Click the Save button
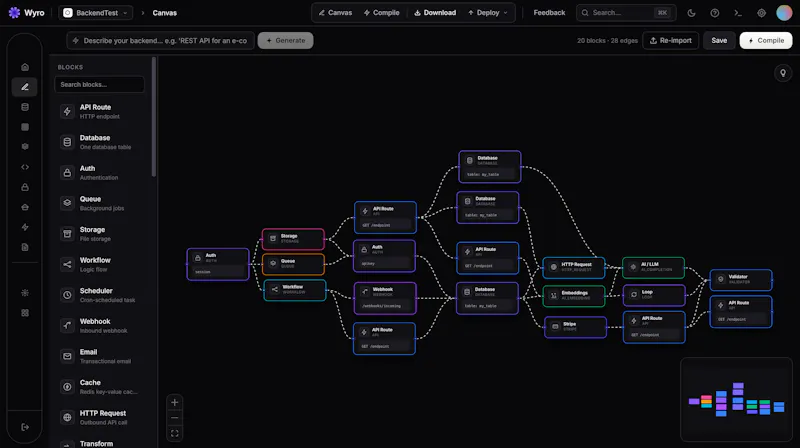The image size is (800, 448). click(x=719, y=40)
